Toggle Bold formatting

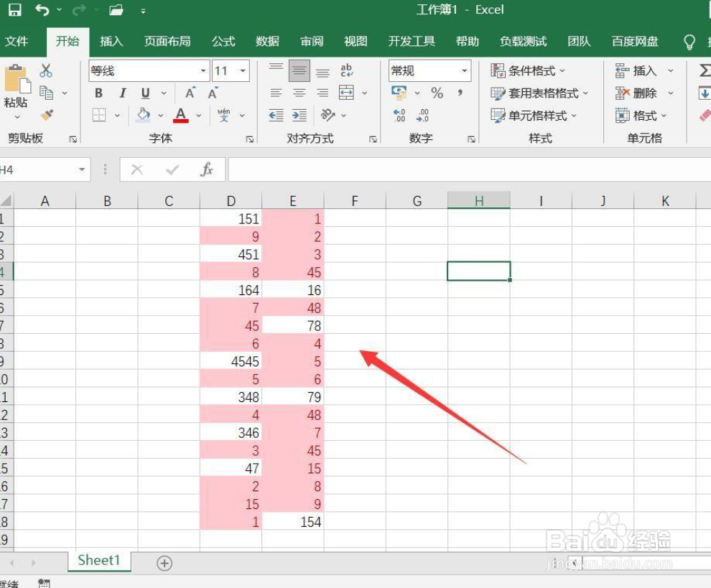coord(99,93)
